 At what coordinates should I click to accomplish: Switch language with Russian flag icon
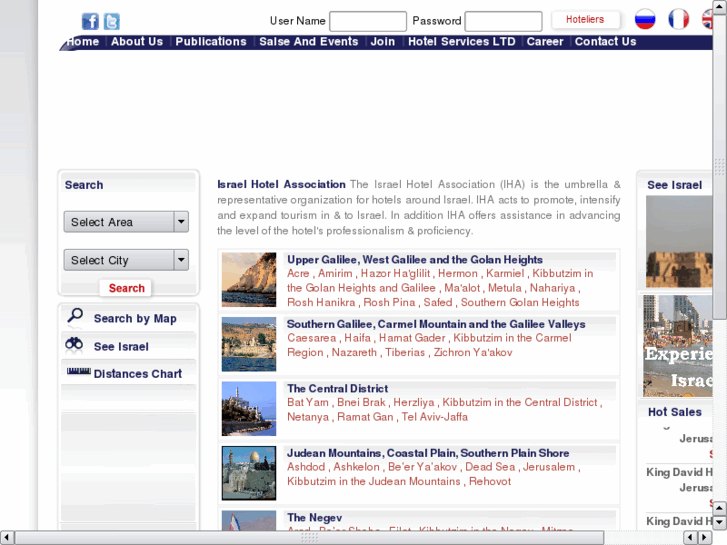(x=645, y=19)
